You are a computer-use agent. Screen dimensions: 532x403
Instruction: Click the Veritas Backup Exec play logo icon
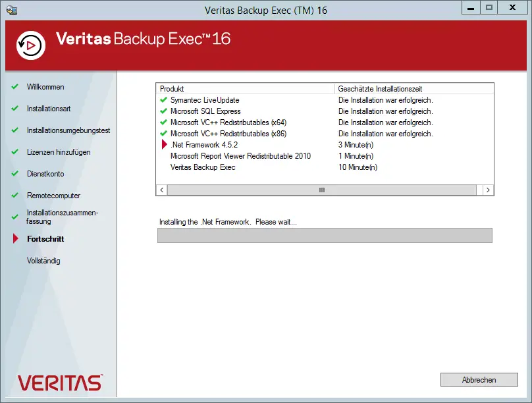pos(31,45)
